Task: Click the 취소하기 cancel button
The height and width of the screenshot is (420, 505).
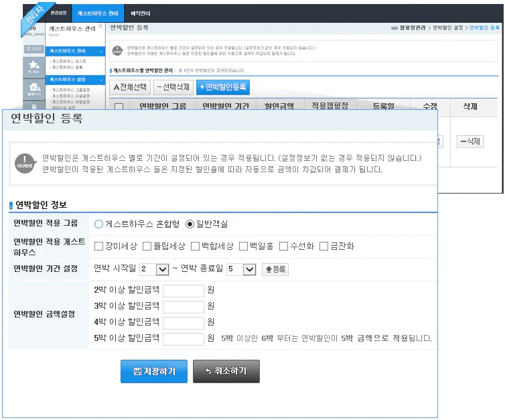Action: [x=226, y=371]
